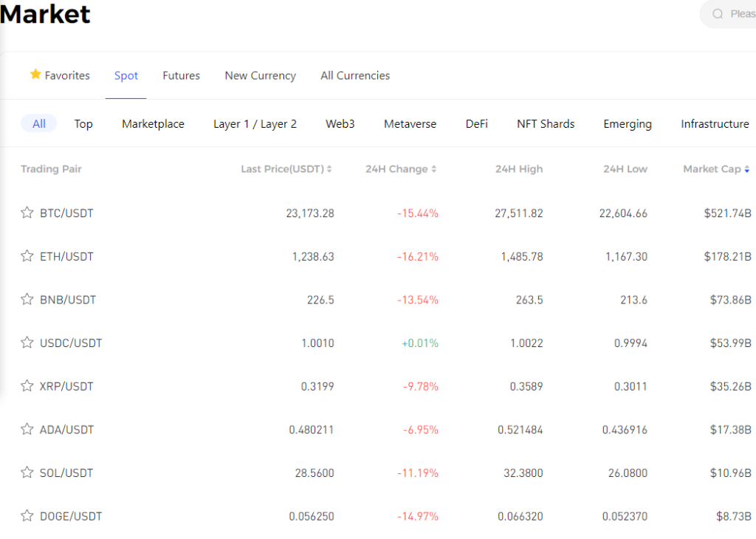Click the star icon next to SOL/USDT
This screenshot has height=539, width=756.
[27, 473]
